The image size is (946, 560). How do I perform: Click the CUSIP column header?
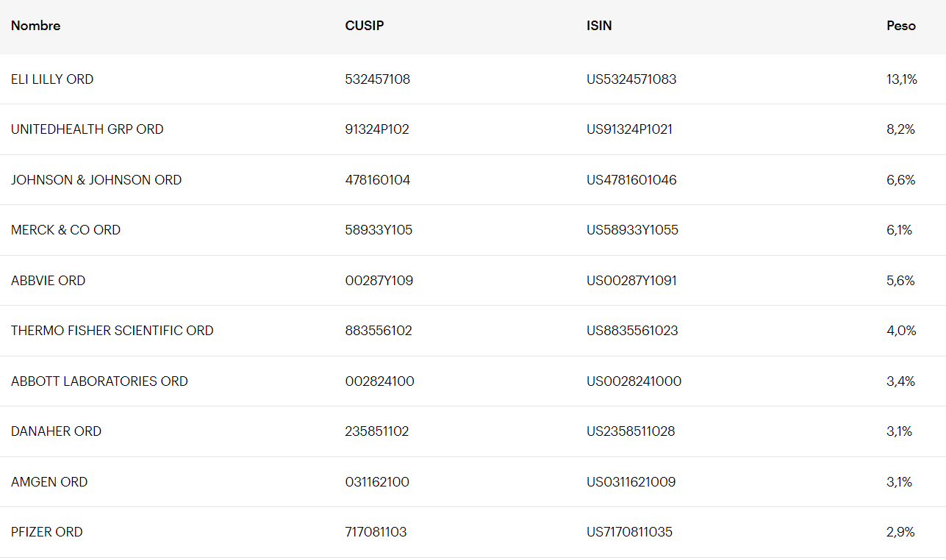coord(365,26)
